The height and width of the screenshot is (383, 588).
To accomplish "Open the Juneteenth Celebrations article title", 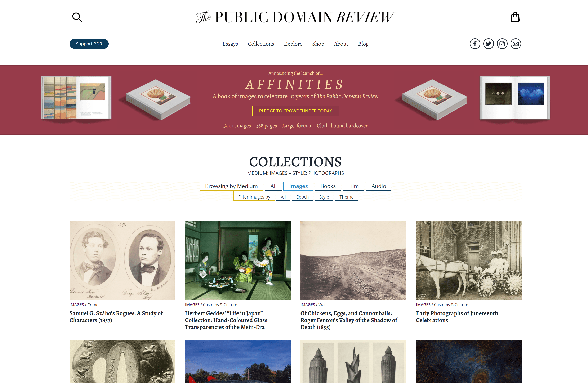I will pos(457,317).
